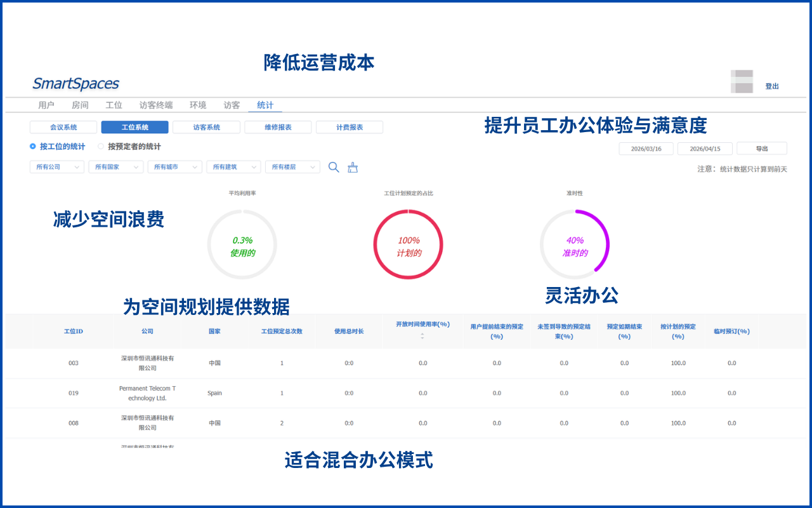Image resolution: width=812 pixels, height=508 pixels.
Task: Click the 访客系统 button
Action: 207,128
